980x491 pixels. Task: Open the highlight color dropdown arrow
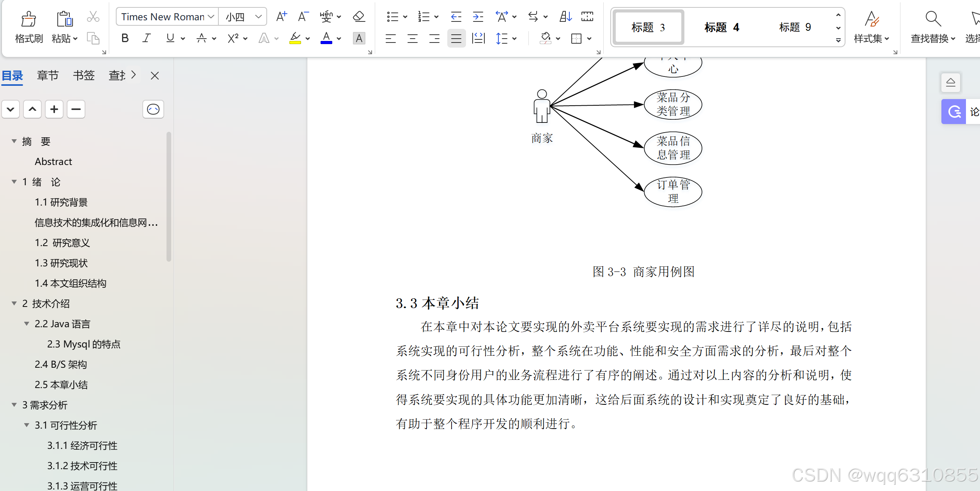click(x=308, y=39)
